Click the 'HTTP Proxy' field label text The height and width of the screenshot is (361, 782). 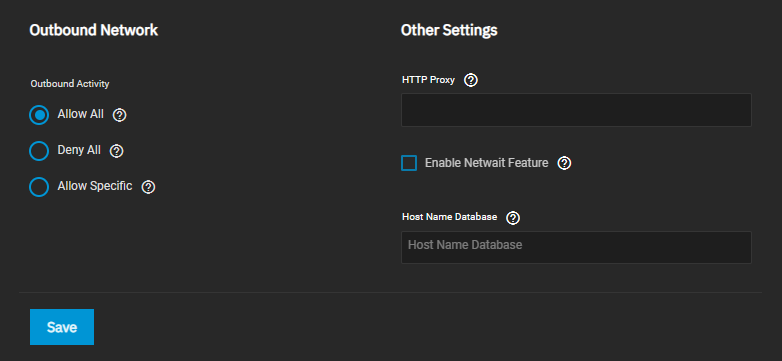[x=428, y=80]
